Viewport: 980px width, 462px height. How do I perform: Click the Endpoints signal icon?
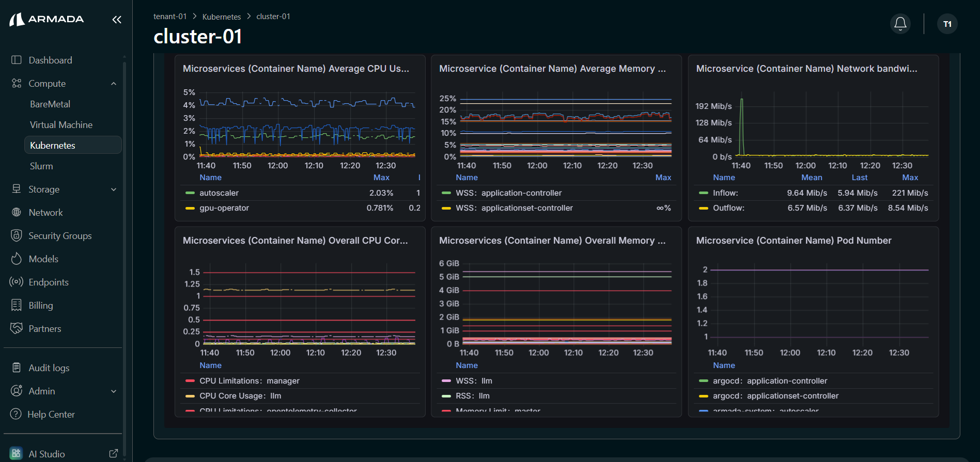[x=17, y=282]
